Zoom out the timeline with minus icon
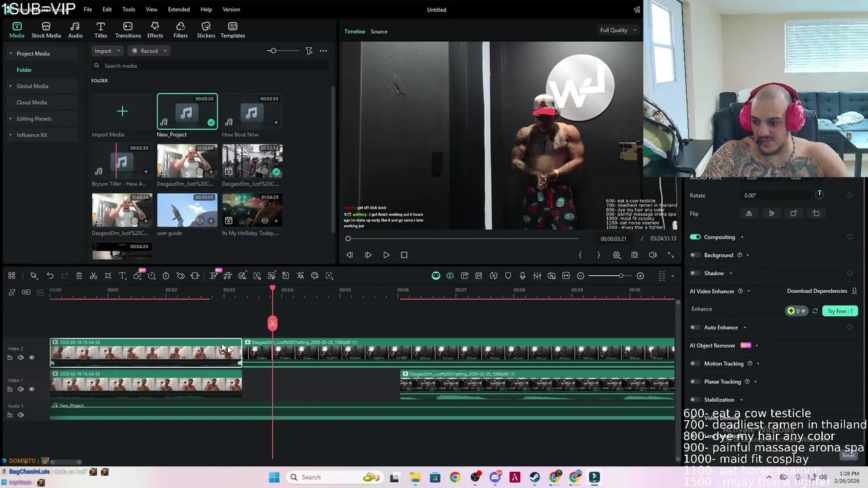The width and height of the screenshot is (868, 488). (580, 276)
